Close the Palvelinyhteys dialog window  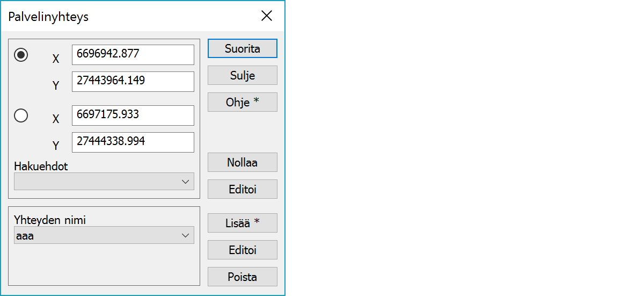(x=267, y=16)
